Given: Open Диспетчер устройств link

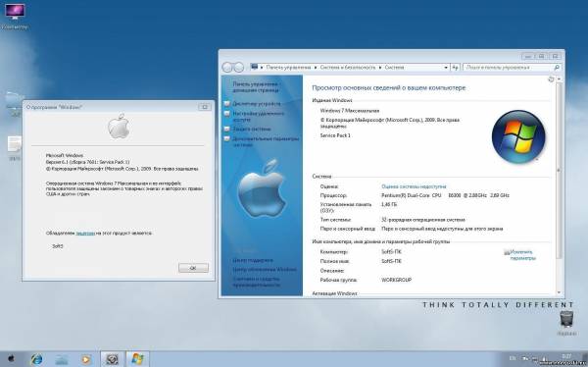Looking at the screenshot, I should coord(257,103).
